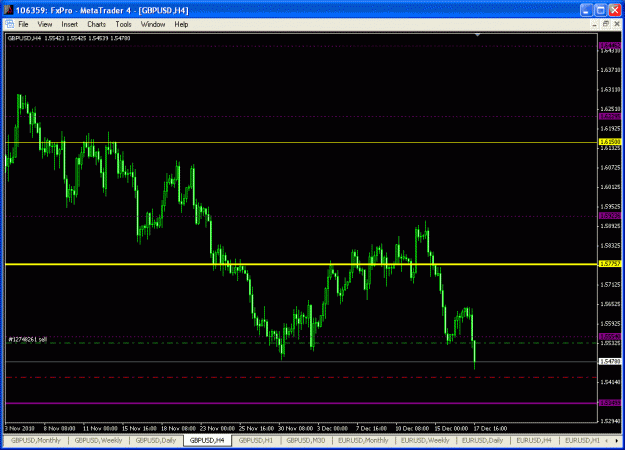Image resolution: width=625 pixels, height=450 pixels.
Task: Click the 7 Dec 16:00 time label
Action: 371,428
